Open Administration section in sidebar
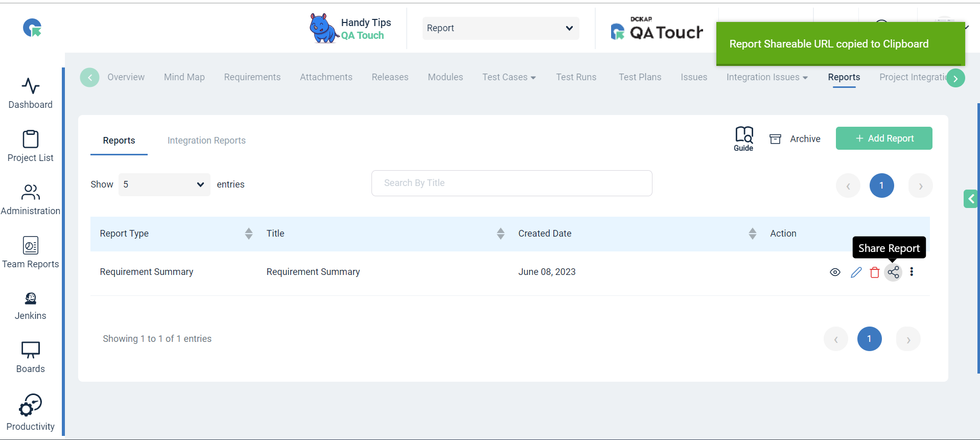980x440 pixels. click(x=31, y=199)
